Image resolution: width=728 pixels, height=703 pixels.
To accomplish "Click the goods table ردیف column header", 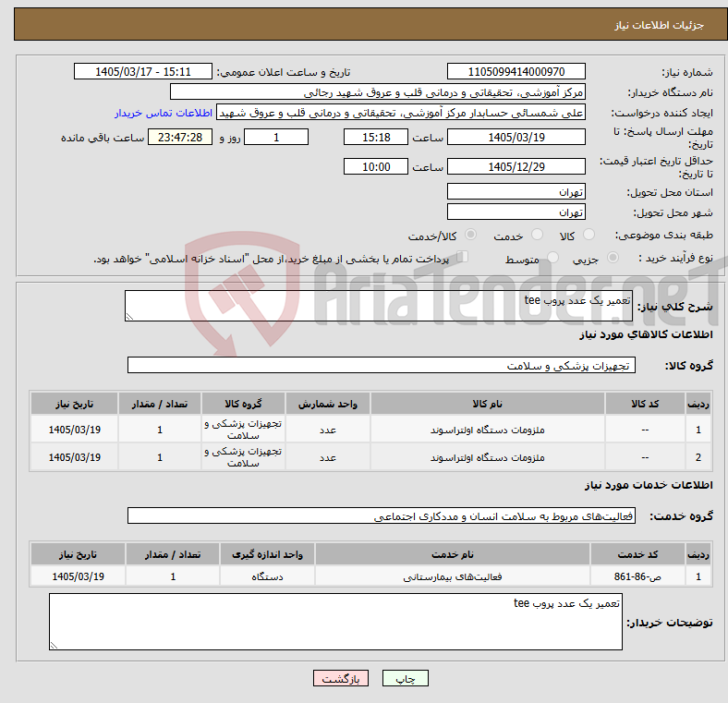I will click(698, 404).
